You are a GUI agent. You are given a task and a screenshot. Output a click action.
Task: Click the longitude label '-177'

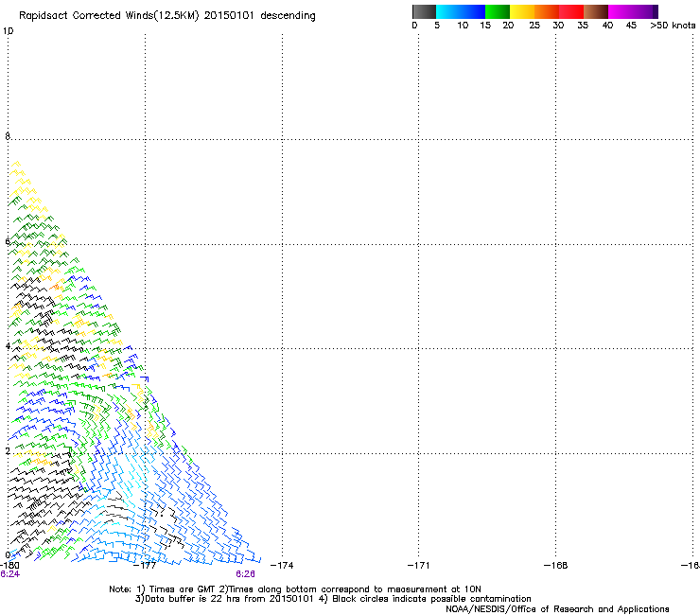pyautogui.click(x=145, y=566)
